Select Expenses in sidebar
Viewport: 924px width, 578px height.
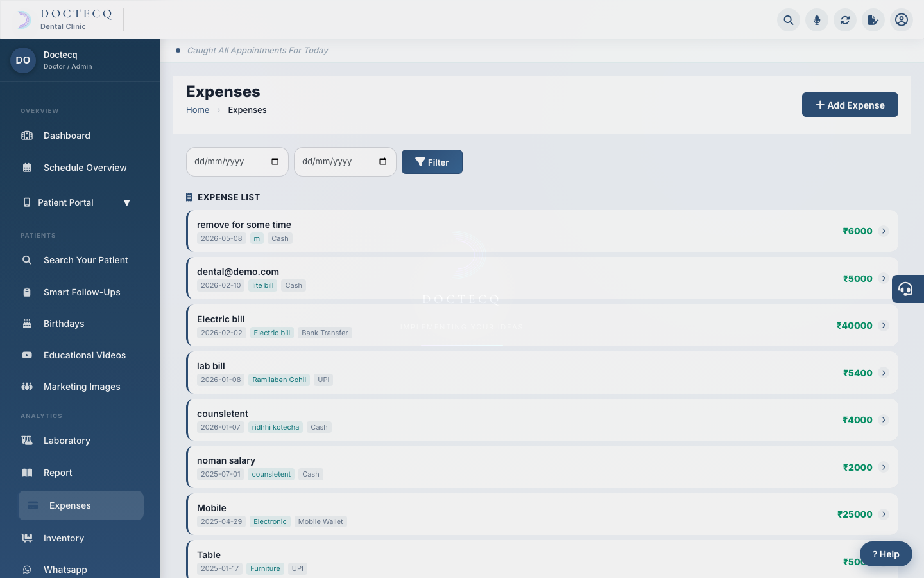click(81, 505)
